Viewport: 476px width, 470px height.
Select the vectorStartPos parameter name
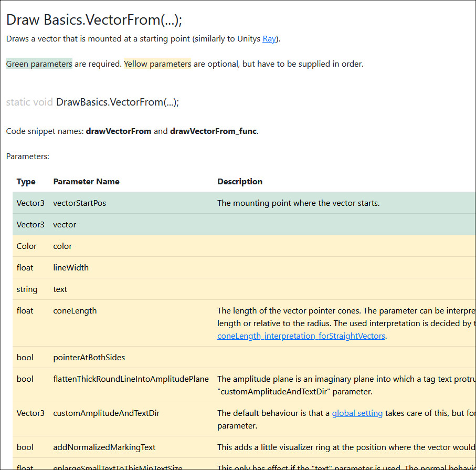pyautogui.click(x=79, y=203)
